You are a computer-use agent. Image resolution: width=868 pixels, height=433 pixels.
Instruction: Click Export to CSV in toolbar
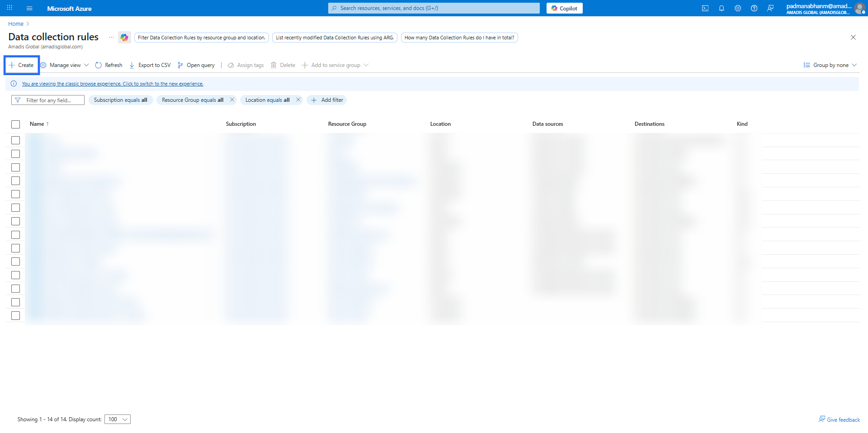click(x=150, y=65)
